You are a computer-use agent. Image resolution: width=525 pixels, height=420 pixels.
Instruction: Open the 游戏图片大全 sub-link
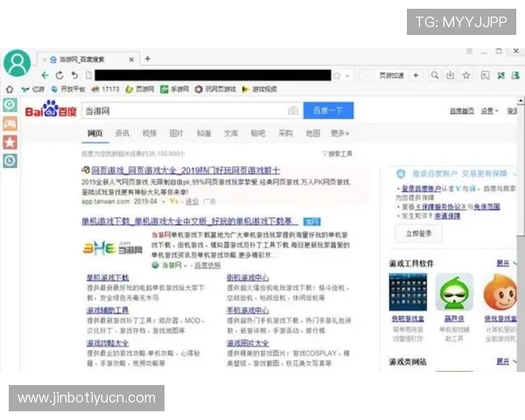pyautogui.click(x=248, y=343)
